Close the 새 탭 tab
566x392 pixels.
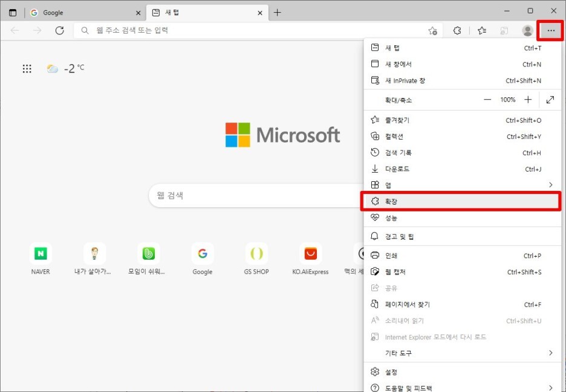point(260,13)
